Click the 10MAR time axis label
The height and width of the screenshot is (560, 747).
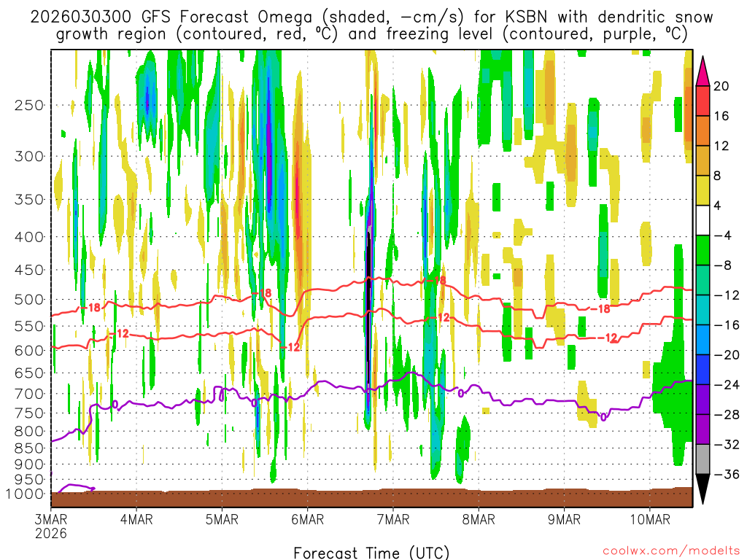tap(650, 519)
